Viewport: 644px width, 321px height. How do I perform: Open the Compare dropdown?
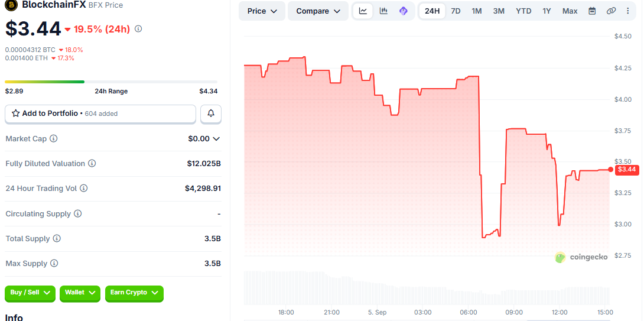[x=318, y=11]
